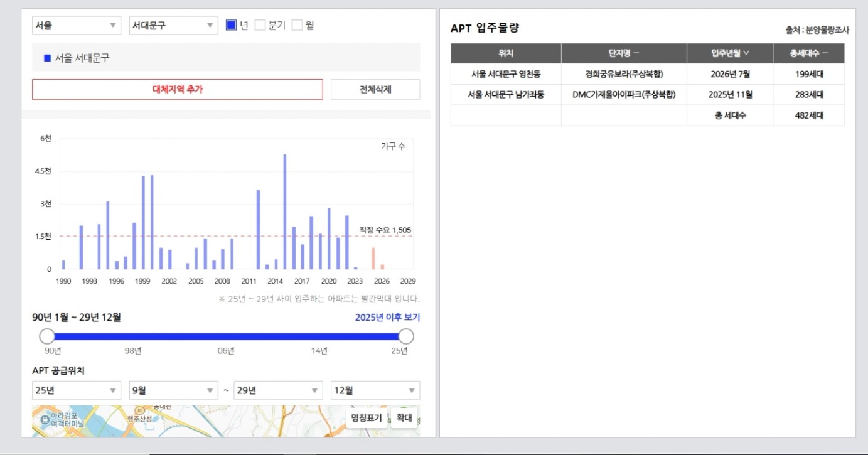868x455 pixels.
Task: Open the 서대문구 district dropdown
Action: click(174, 26)
